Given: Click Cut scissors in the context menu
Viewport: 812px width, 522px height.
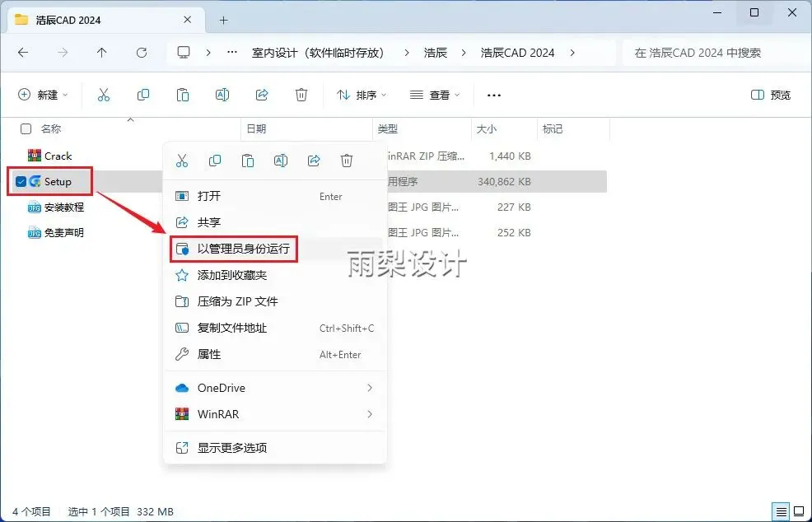Looking at the screenshot, I should click(x=182, y=161).
